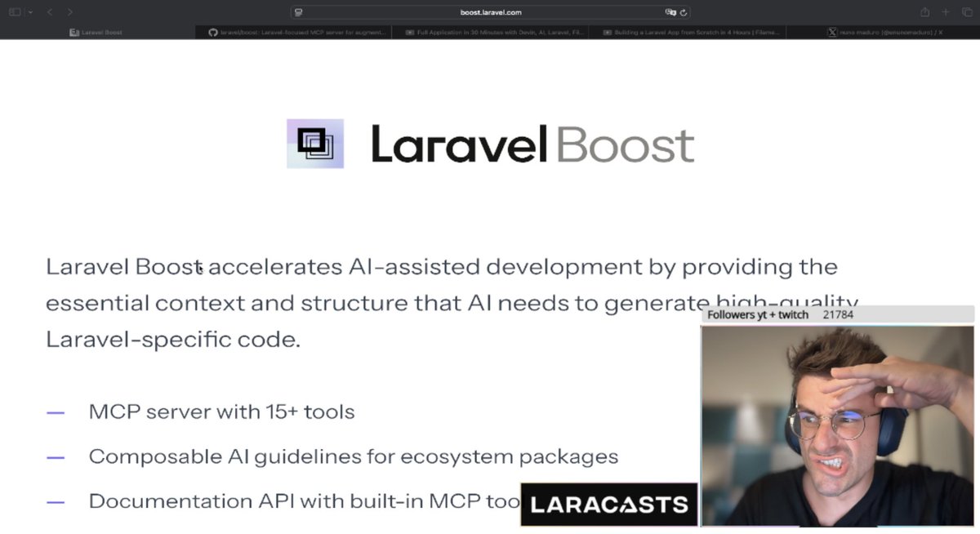Screen dimensions: 980x534
Task: Click the 'Followers yt + twitch' label
Action: coord(758,314)
